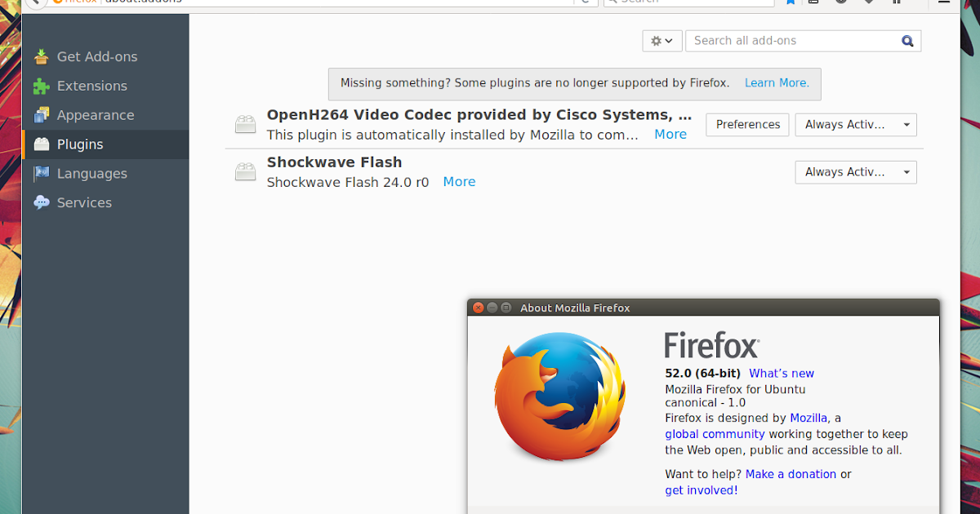980x514 pixels.
Task: Open What's new link in About dialog
Action: [x=782, y=374]
